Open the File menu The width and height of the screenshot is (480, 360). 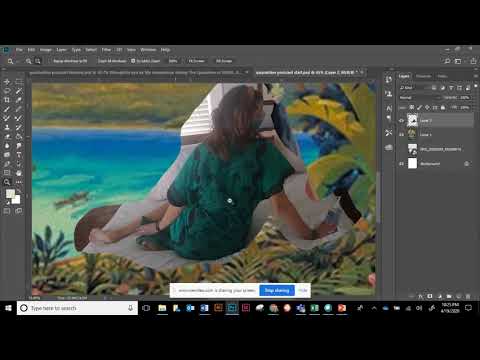coord(19,50)
